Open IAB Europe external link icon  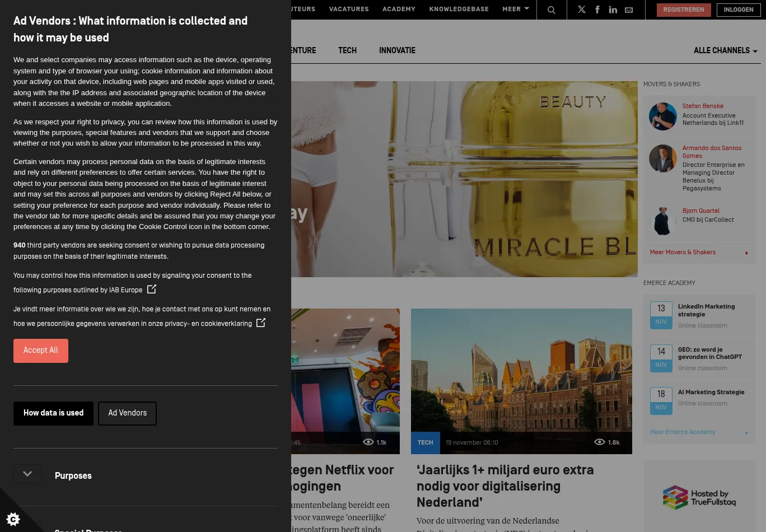tap(152, 290)
